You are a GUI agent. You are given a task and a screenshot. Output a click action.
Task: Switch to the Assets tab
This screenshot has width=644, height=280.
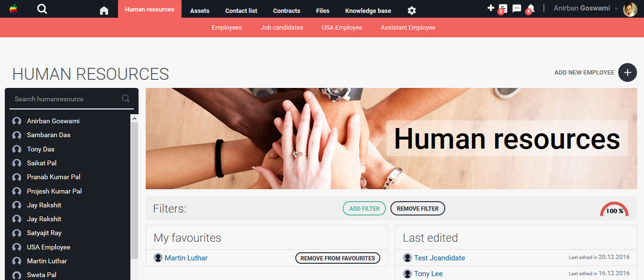point(200,11)
